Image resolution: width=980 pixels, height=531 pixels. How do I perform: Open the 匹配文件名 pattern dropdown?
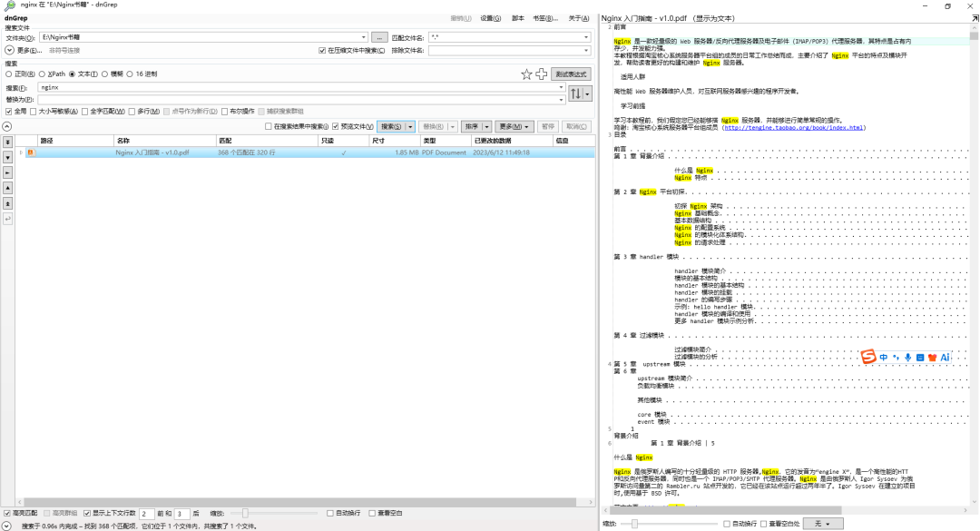click(x=585, y=37)
